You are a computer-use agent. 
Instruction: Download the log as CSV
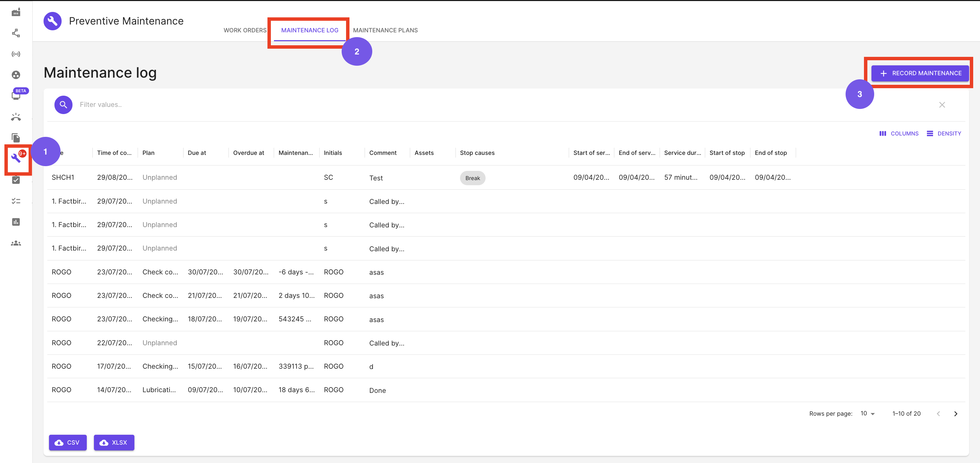68,443
